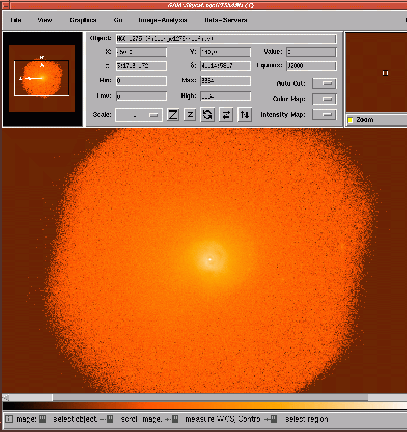Image resolution: width=407 pixels, height=432 pixels.
Task: Click the horizontal flip arrows icon
Action: 226,115
